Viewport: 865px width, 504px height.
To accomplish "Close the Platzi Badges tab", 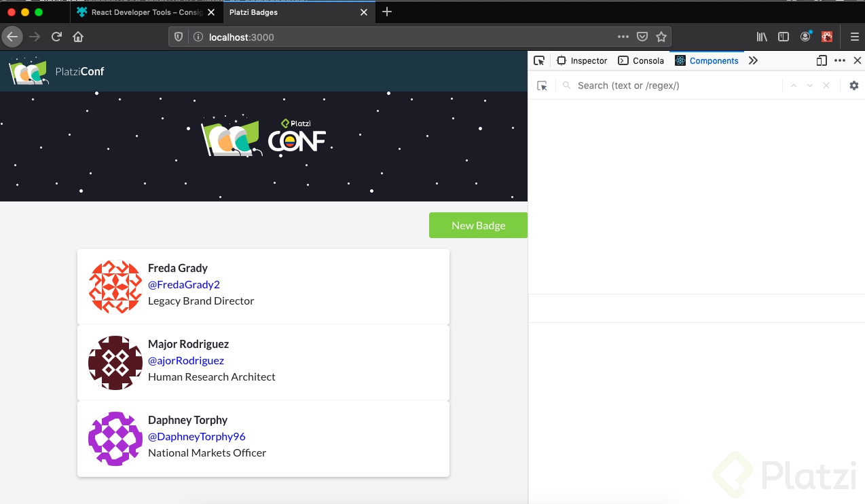I will pyautogui.click(x=365, y=12).
